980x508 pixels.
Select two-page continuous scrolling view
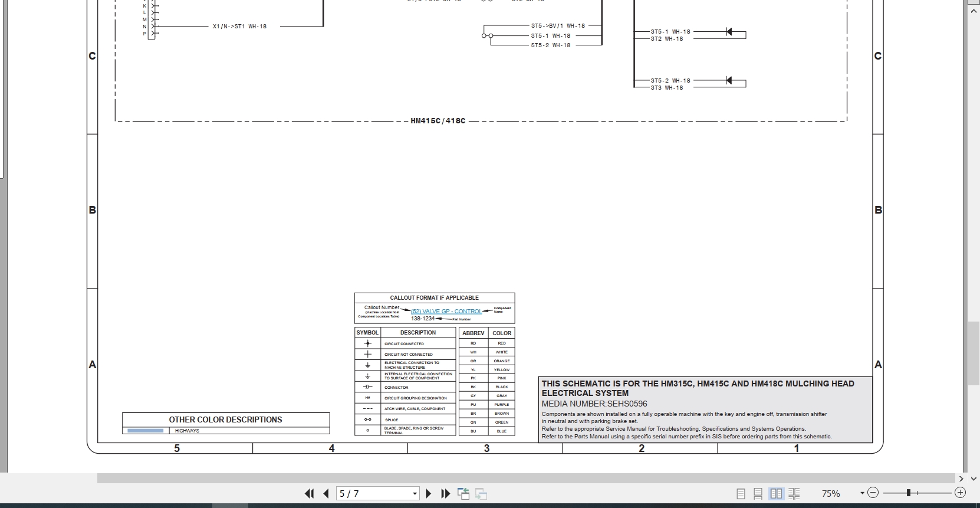(x=794, y=493)
